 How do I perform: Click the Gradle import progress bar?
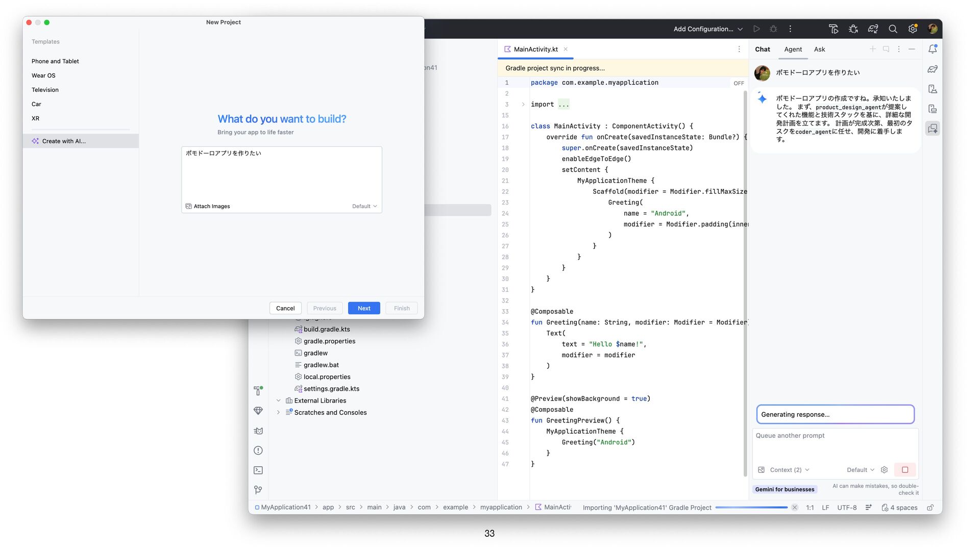point(751,508)
